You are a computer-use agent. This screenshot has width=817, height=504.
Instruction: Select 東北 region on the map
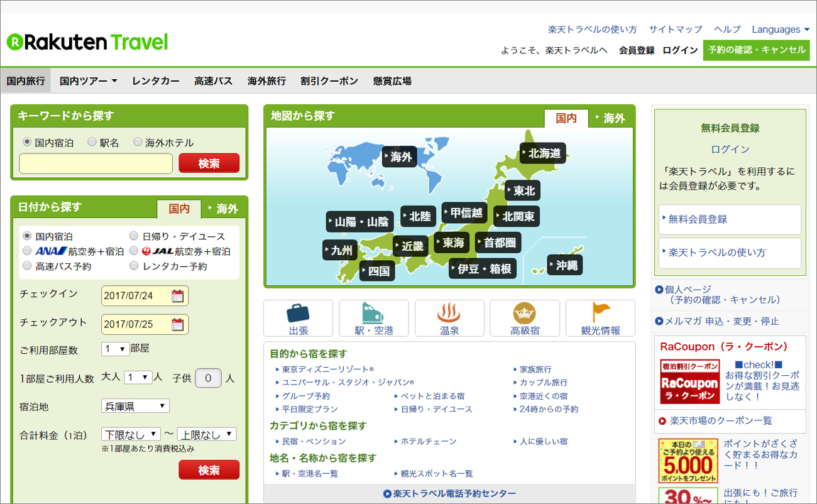(x=522, y=190)
